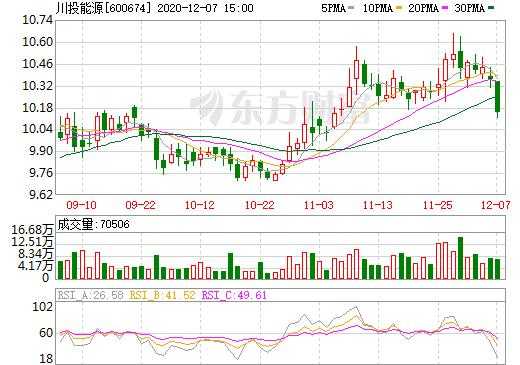
Task: Click the 11-25 date axis label
Action: (438, 205)
